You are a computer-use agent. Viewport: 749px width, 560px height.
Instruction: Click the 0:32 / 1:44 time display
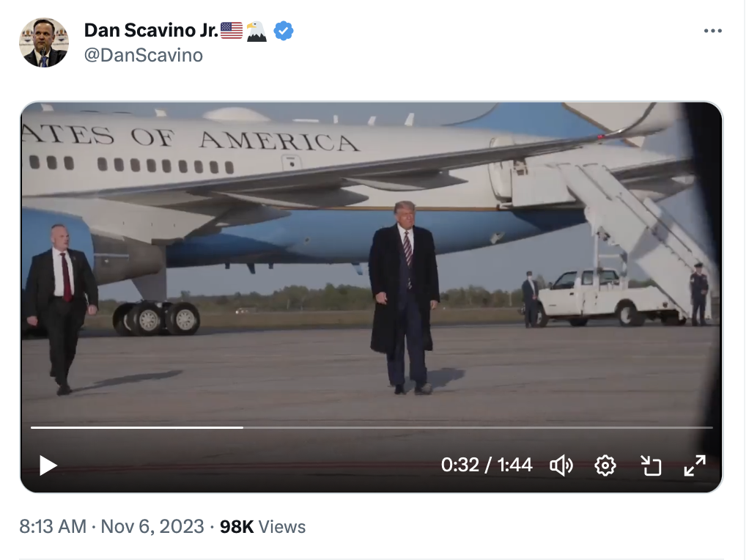tap(487, 465)
